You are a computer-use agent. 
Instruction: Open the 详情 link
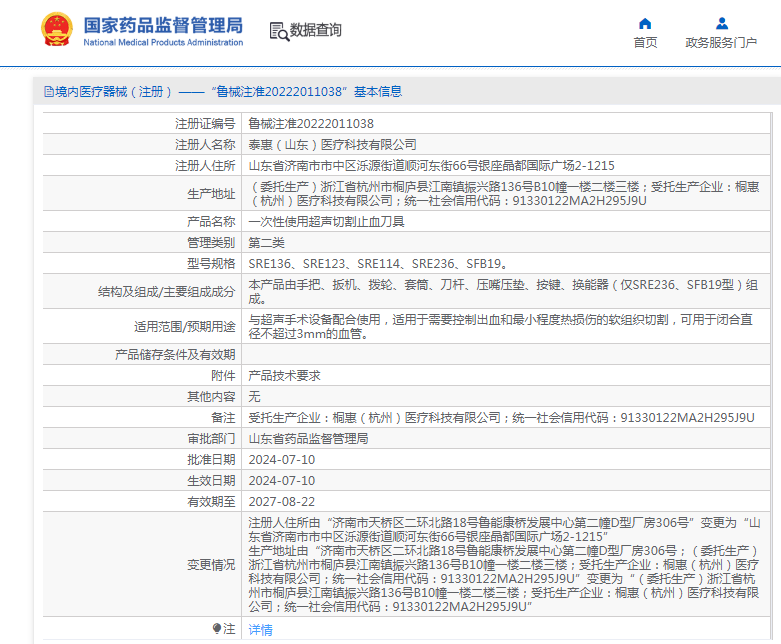[x=260, y=630]
